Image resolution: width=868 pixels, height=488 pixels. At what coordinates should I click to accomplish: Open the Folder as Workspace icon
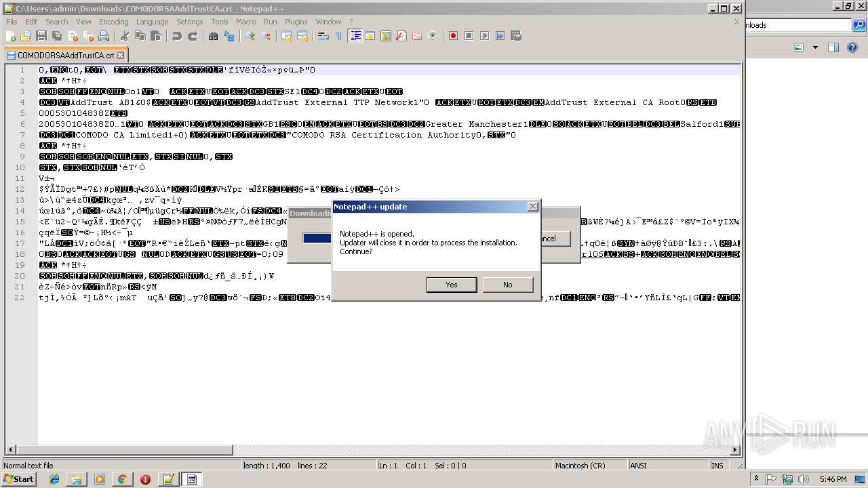click(416, 36)
